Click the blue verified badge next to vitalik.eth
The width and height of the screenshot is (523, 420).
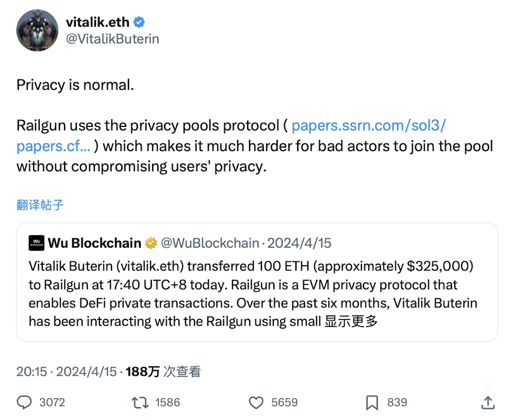138,22
